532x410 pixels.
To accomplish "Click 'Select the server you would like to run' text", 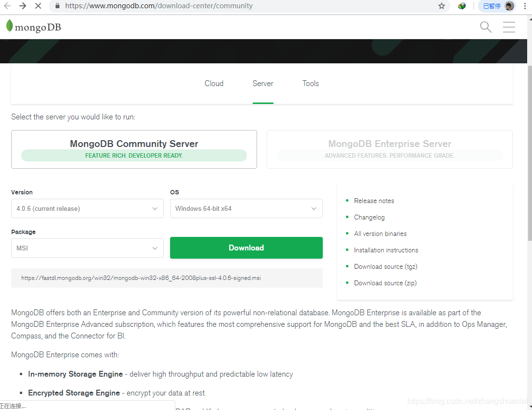I will point(73,117).
